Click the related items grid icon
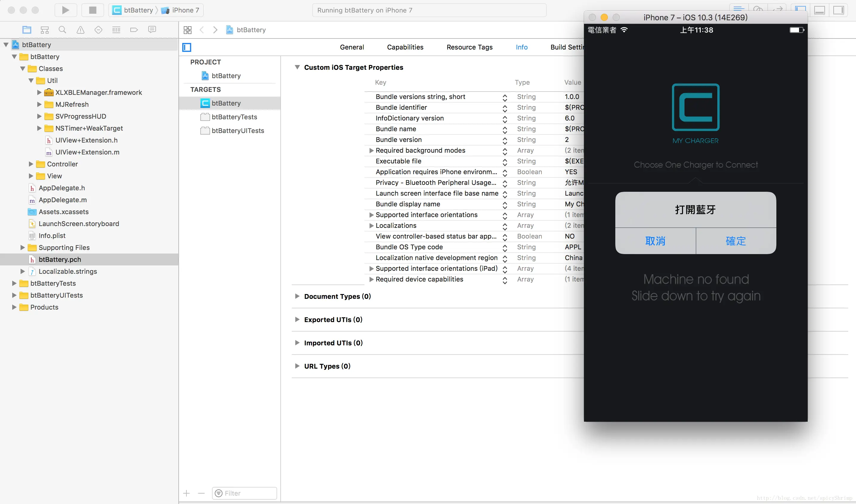 click(188, 30)
